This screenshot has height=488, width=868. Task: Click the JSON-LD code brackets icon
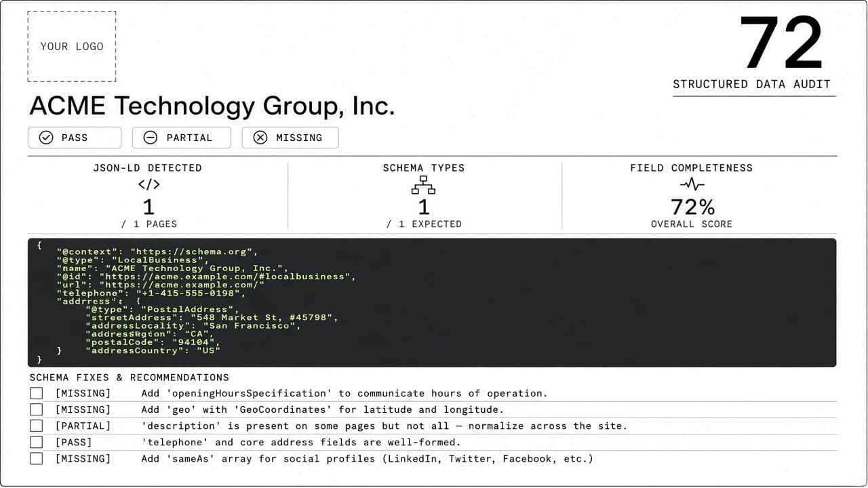click(149, 184)
